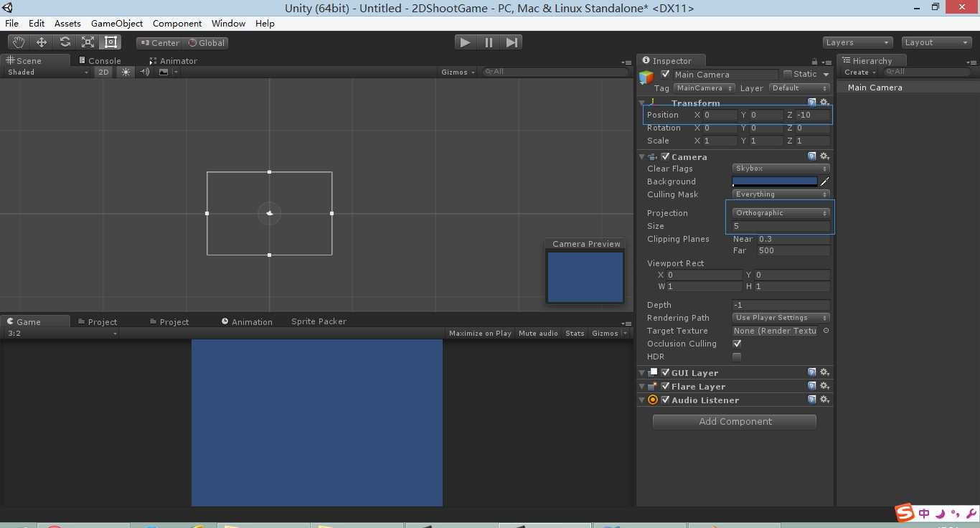Open the Hierarchy Create dropdown
This screenshot has width=980, height=528.
[859, 72]
